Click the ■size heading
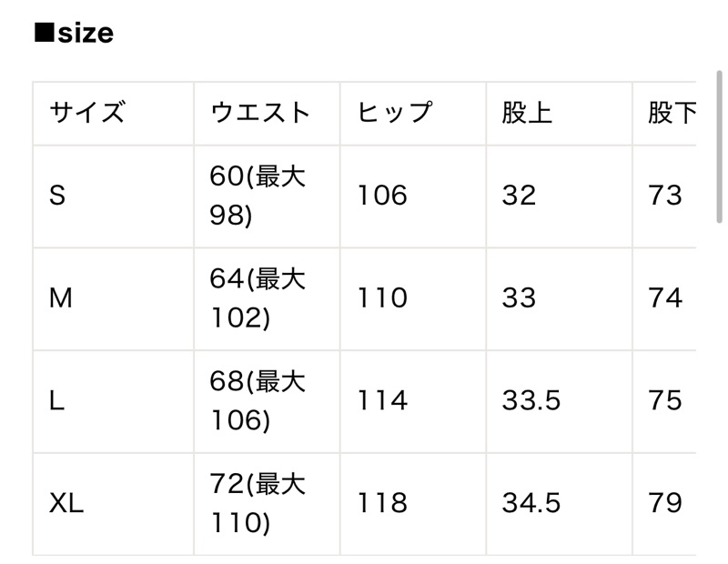The image size is (728, 564). click(74, 34)
